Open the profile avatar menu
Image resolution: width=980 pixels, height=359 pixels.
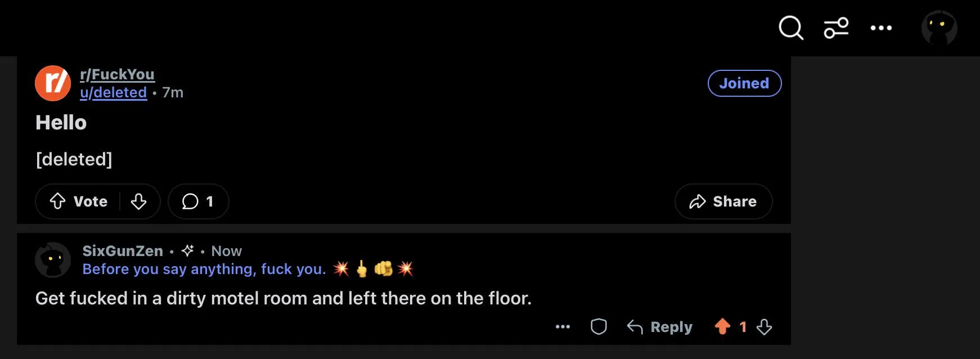(939, 28)
